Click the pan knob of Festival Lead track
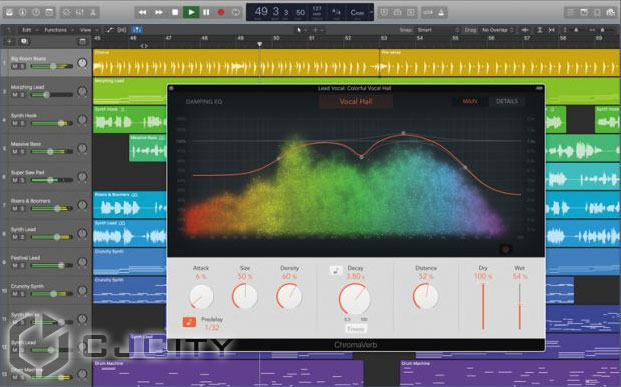Image resolution: width=621 pixels, height=387 pixels. point(82,262)
